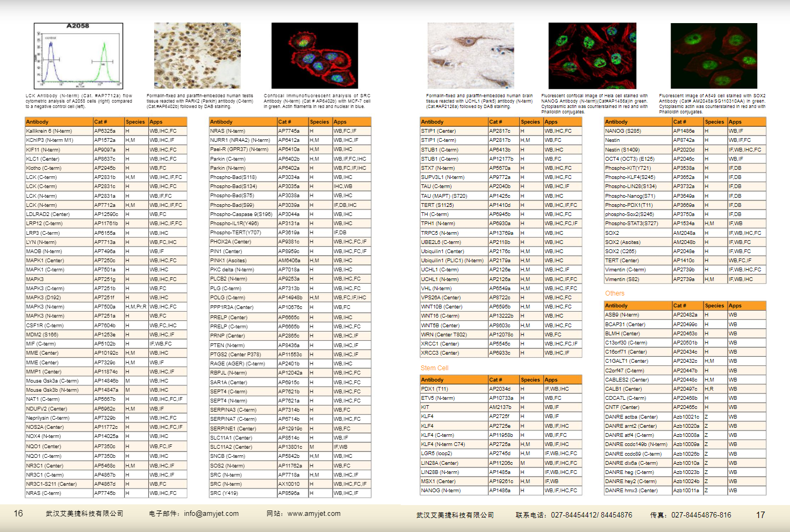Screen dimensions: 790x532
Task: Click the info@amyjet.com email address
Action: pos(211,514)
